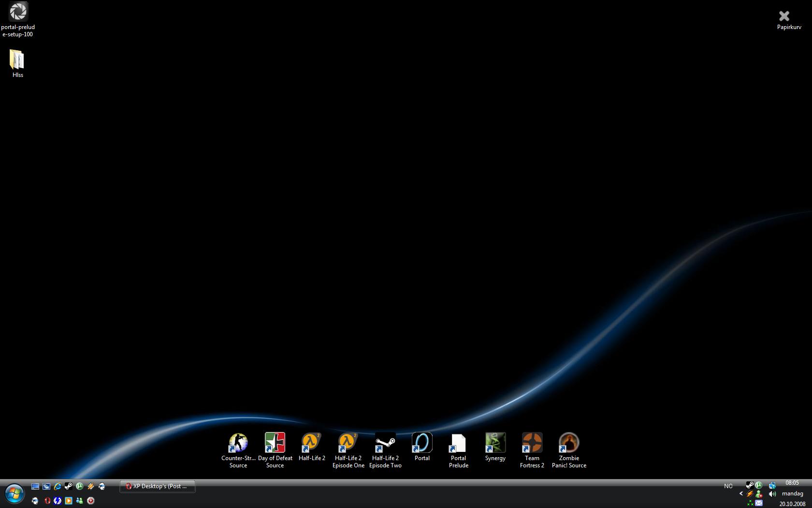Viewport: 812px width, 508px height.
Task: Launch the Portal game shortcut
Action: (x=422, y=447)
